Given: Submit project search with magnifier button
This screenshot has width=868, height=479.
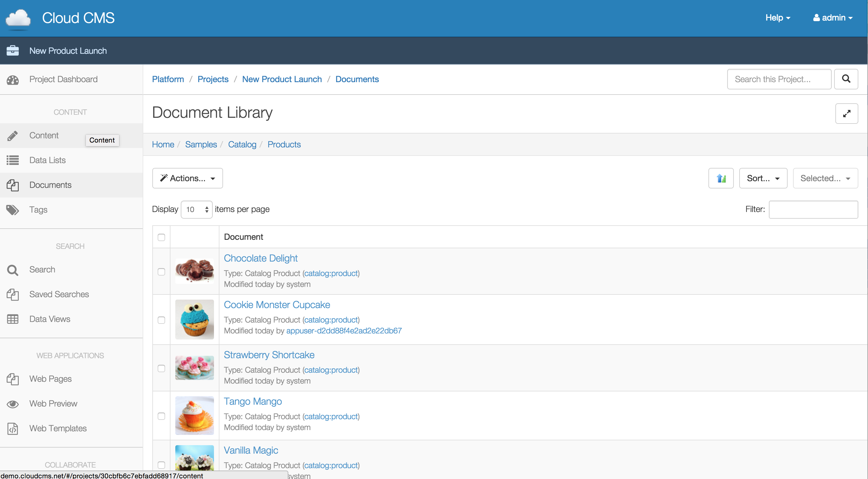Looking at the screenshot, I should coord(846,79).
